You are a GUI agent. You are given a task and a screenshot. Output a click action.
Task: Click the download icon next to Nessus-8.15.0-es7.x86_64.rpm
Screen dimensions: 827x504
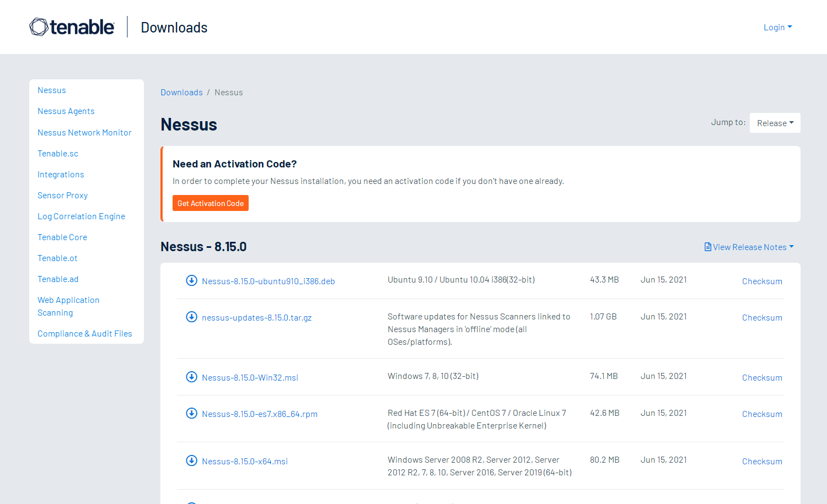(x=191, y=413)
